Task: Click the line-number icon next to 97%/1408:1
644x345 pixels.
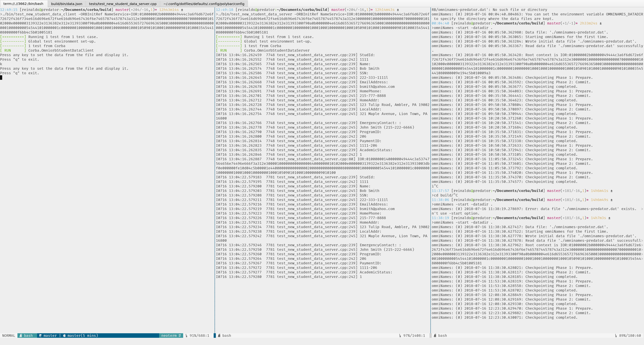Action: [400, 335]
